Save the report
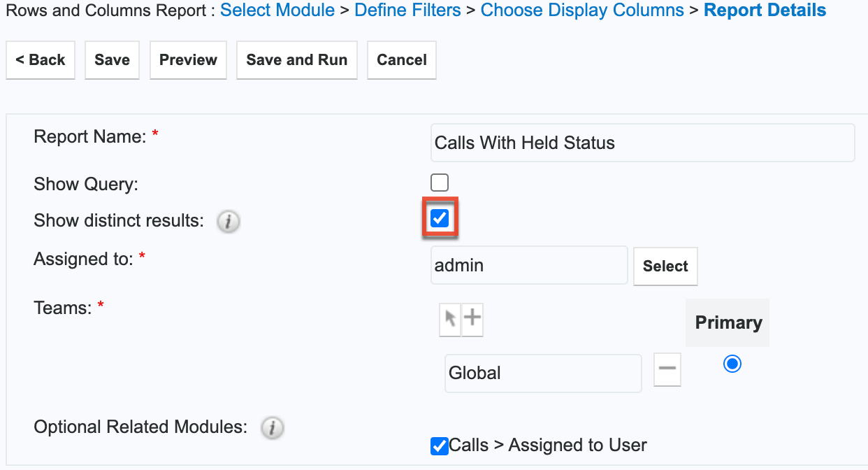The width and height of the screenshot is (868, 470). click(x=112, y=60)
